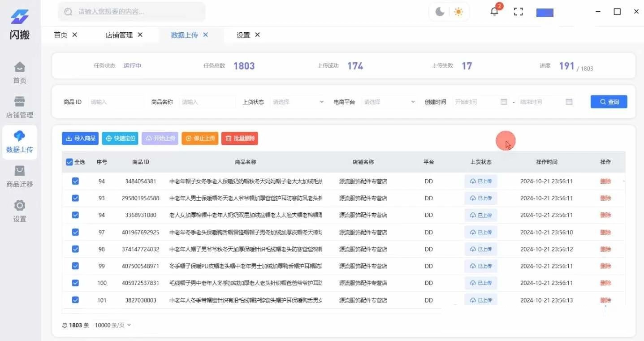Uncheck the row for item 295801954588

75,198
